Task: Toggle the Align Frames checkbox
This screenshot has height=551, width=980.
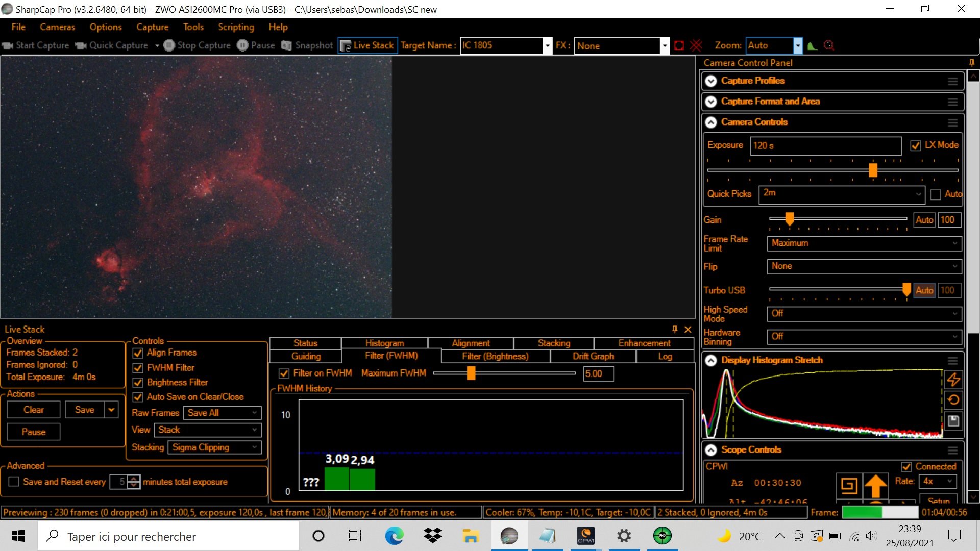Action: click(x=138, y=353)
